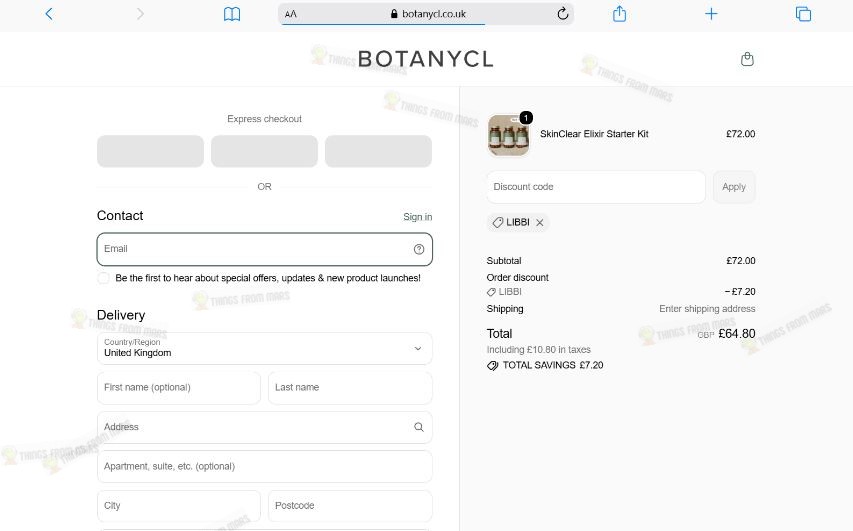Open a new tab with the plus icon
This screenshot has width=853, height=531.
click(711, 14)
